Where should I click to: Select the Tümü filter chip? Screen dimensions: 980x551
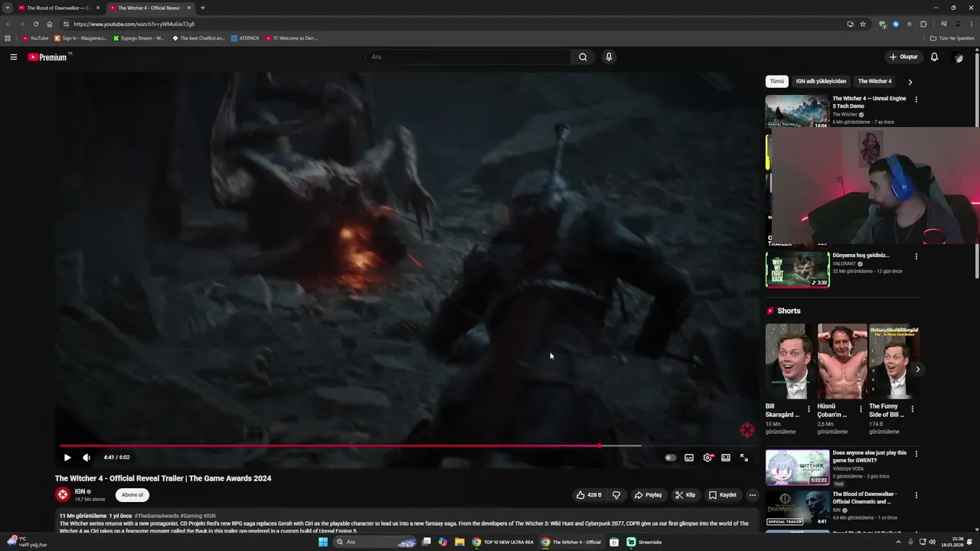(x=776, y=81)
